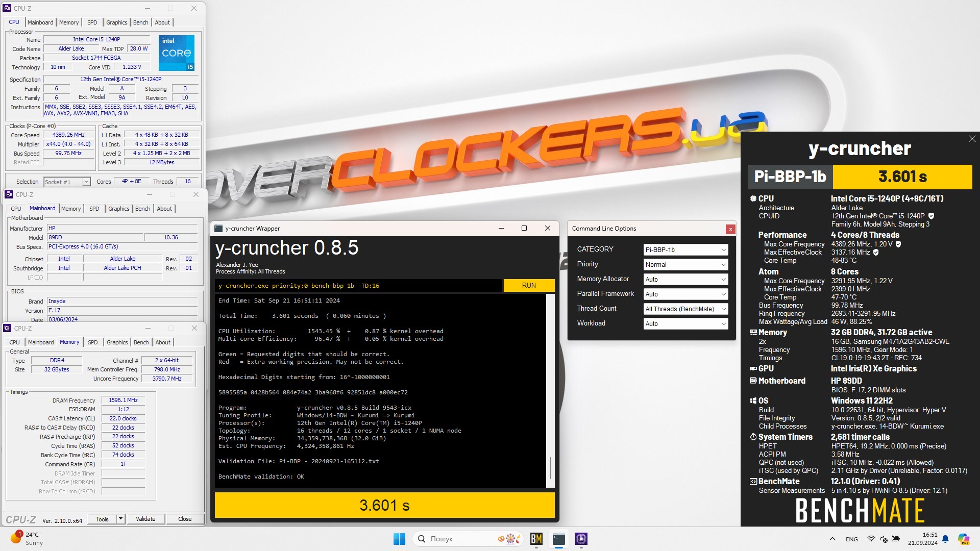Click the taskbar search box
This screenshot has height=551, width=980.
(x=468, y=539)
